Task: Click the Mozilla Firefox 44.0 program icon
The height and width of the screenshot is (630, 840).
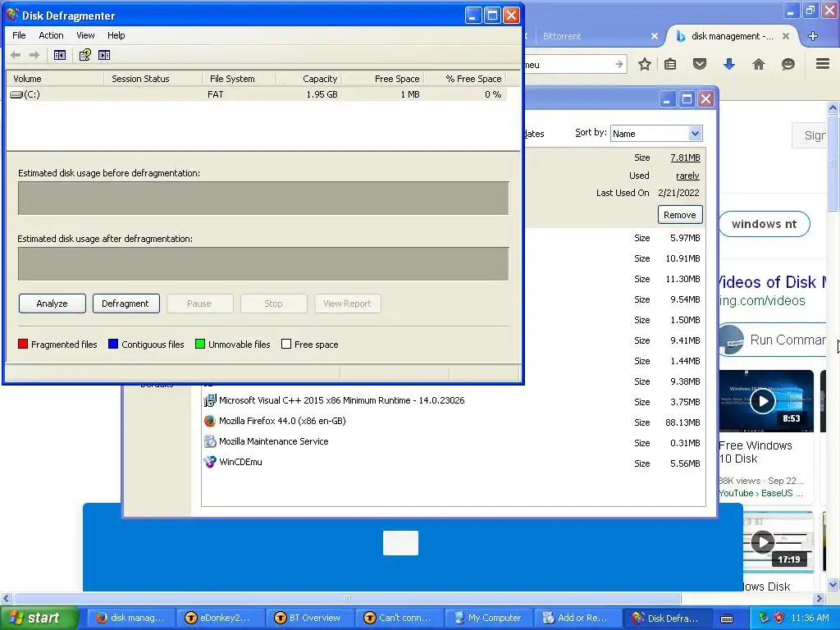Action: pos(209,421)
